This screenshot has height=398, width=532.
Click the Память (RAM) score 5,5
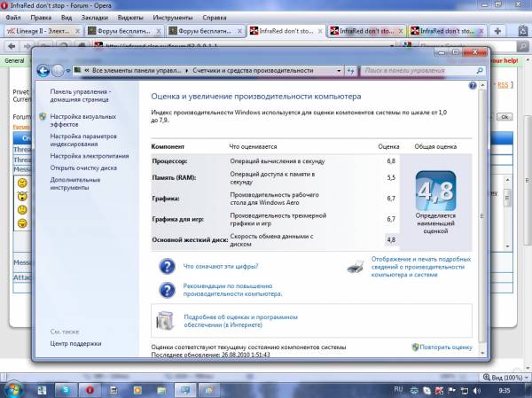pos(391,178)
